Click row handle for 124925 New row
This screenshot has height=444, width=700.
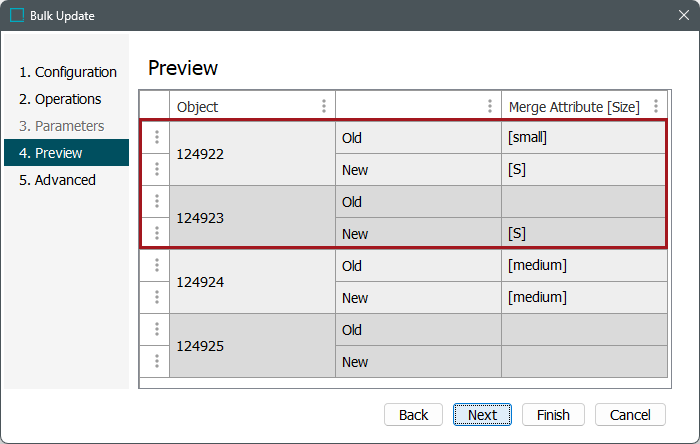[x=156, y=362]
